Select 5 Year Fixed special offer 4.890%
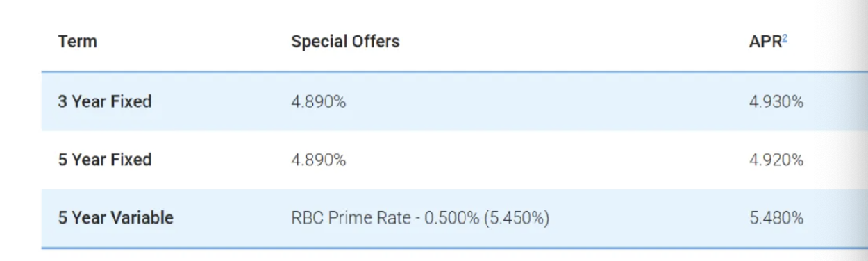This screenshot has height=261, width=868. coord(318,160)
